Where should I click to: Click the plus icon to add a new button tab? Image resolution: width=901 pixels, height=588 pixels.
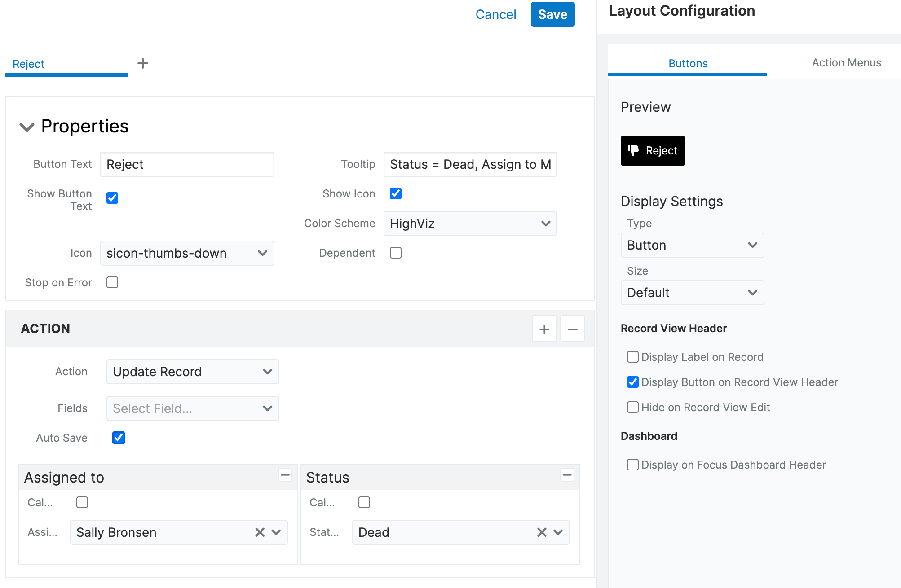point(143,63)
